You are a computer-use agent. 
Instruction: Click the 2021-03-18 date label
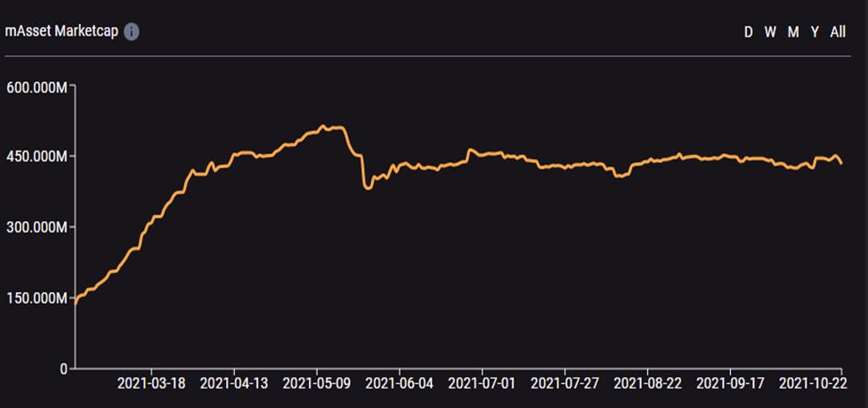[151, 383]
